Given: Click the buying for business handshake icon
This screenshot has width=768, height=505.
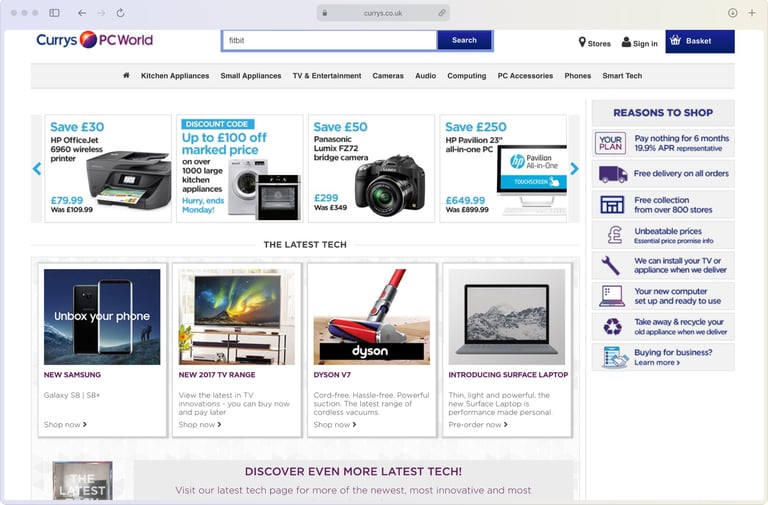Looking at the screenshot, I should point(615,357).
